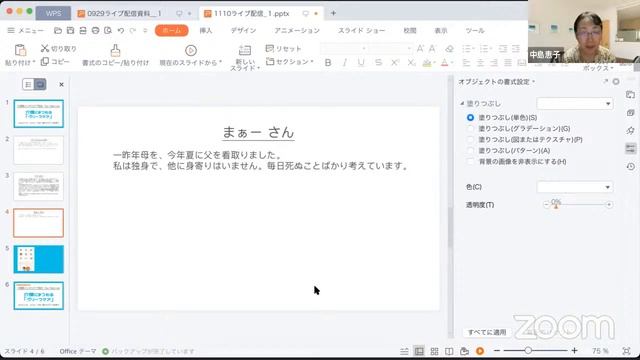This screenshot has width=640, height=360.
Task: Toggle Strikethrough formatting
Action: (378, 62)
